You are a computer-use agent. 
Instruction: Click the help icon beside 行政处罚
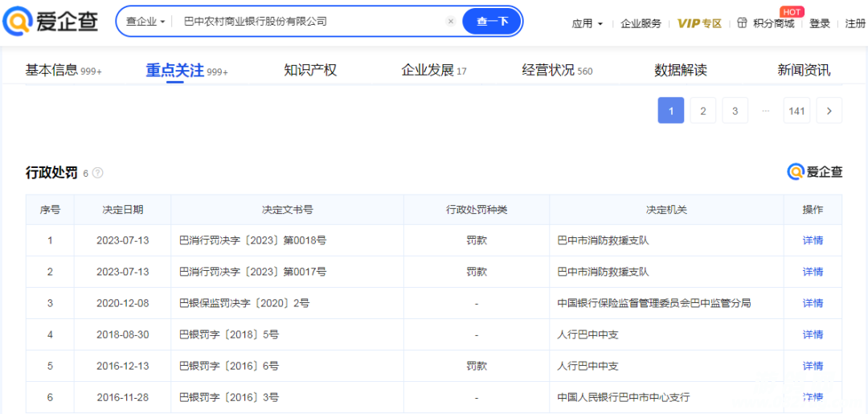point(98,173)
